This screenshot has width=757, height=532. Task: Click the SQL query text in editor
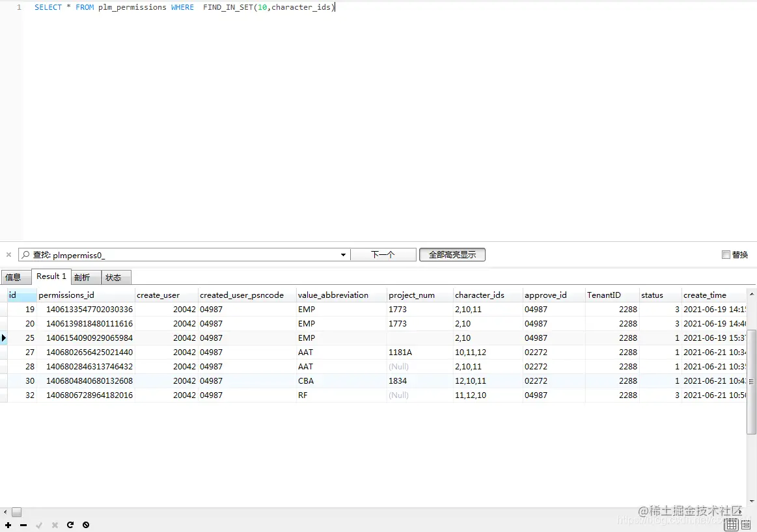(x=184, y=7)
